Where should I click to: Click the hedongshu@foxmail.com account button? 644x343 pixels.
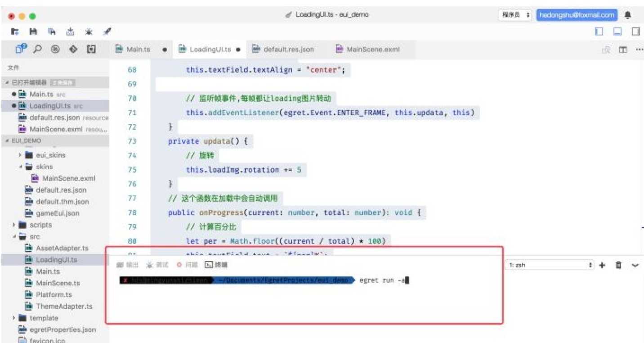coord(577,15)
